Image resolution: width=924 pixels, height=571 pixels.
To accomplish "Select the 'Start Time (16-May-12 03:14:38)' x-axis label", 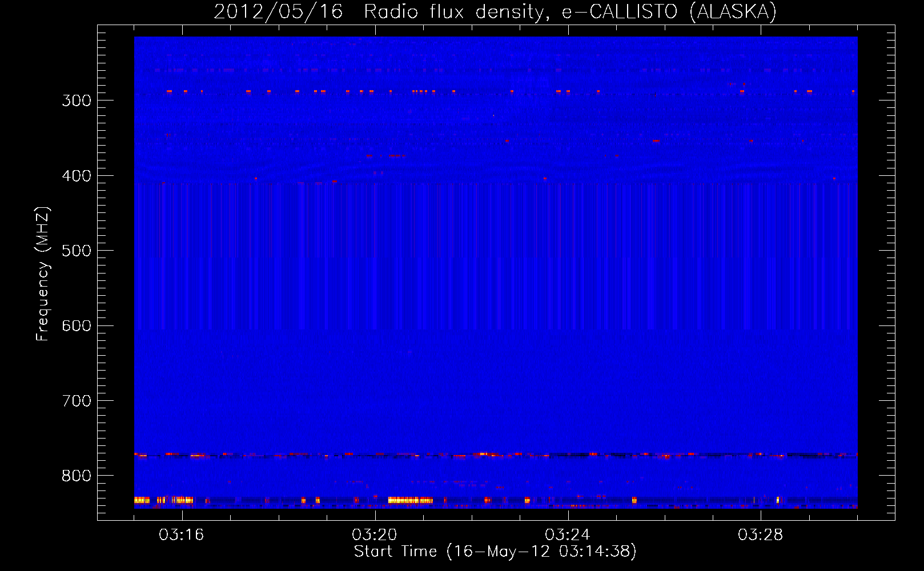I will pos(495,552).
